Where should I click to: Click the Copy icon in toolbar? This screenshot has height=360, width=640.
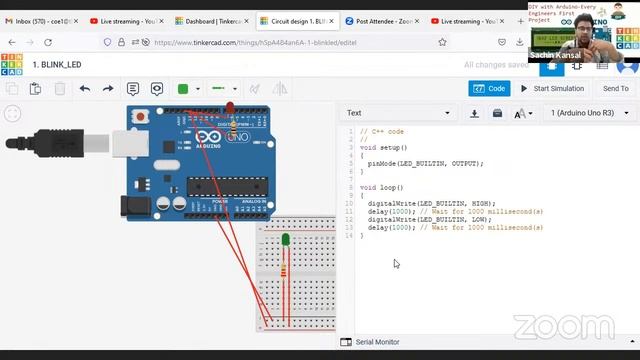point(12,89)
